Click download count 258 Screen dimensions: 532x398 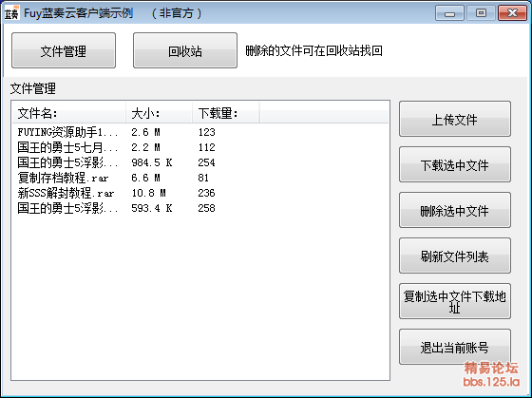(207, 208)
